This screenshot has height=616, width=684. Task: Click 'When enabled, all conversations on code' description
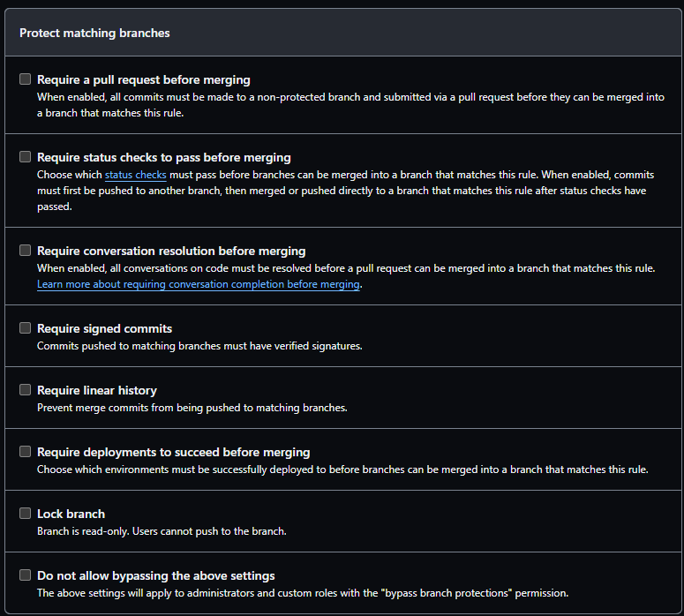click(x=346, y=268)
